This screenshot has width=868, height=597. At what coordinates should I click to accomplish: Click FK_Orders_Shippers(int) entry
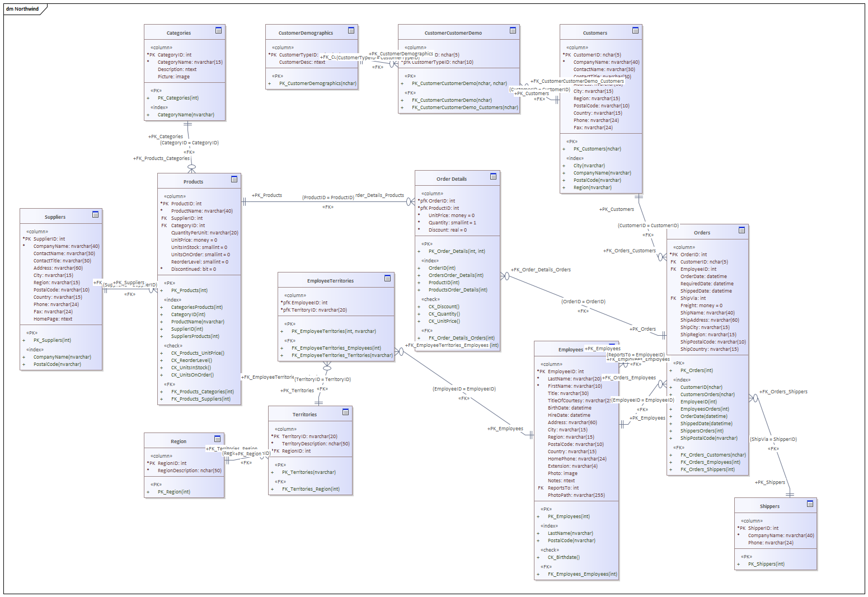pyautogui.click(x=707, y=469)
